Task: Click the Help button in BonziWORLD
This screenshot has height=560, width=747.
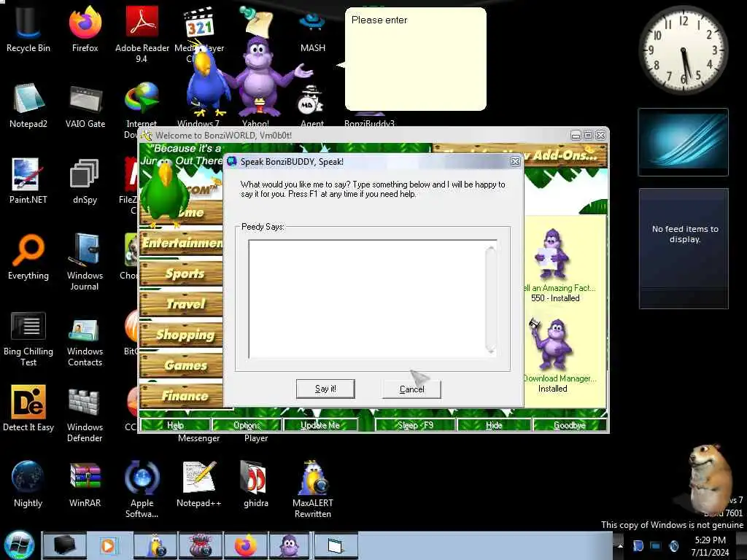Action: tap(175, 425)
